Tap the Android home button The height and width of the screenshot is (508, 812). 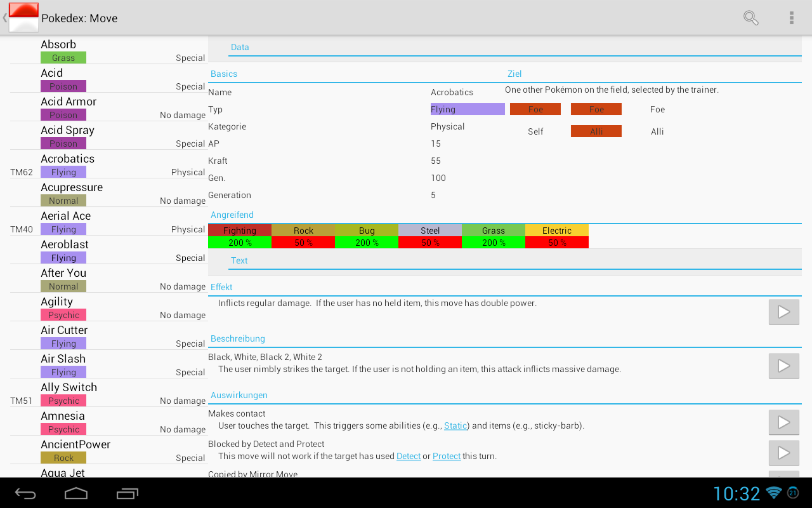pyautogui.click(x=76, y=493)
